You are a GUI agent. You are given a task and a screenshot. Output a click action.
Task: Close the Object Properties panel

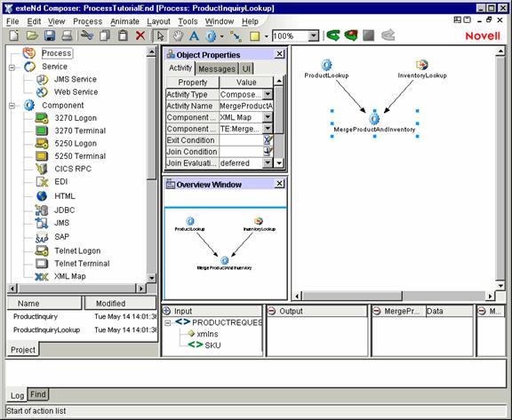pos(279,54)
